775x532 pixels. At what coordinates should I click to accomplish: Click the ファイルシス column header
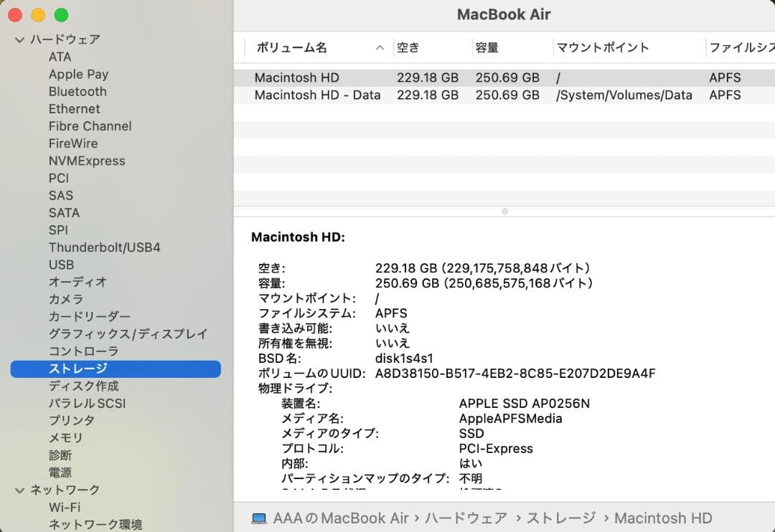pos(742,48)
